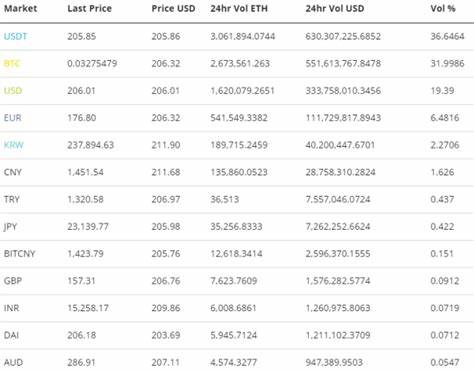This screenshot has width=474, height=372.
Task: Sort by the 24hr Vol ETH column header
Action: pyautogui.click(x=239, y=8)
